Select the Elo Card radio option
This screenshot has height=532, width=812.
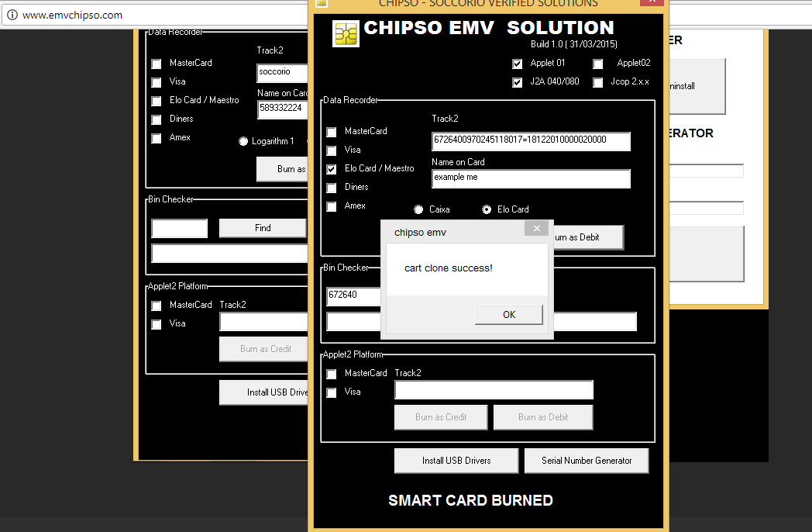487,209
